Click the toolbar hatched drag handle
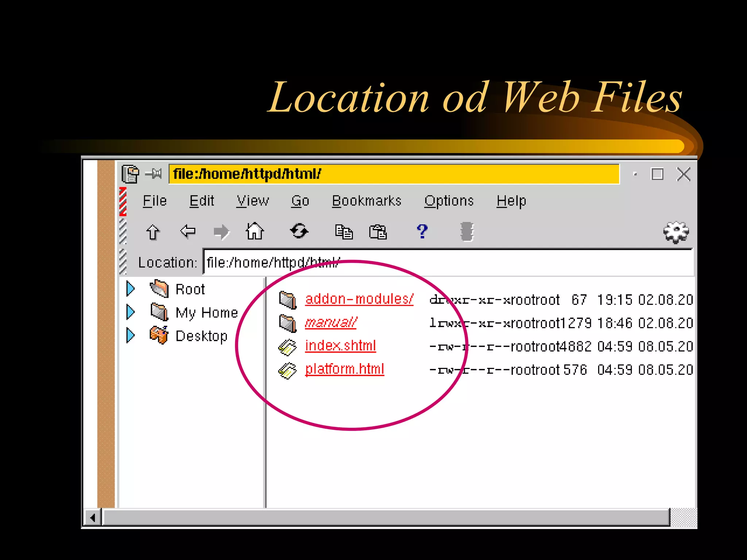Viewport: 747px width, 560px height. point(123,232)
